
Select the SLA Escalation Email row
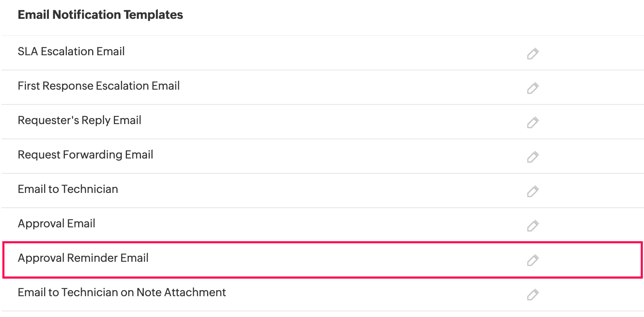(71, 52)
